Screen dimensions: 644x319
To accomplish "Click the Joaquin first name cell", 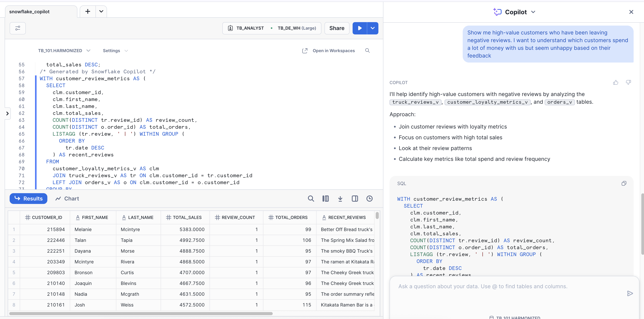I will 93,283.
